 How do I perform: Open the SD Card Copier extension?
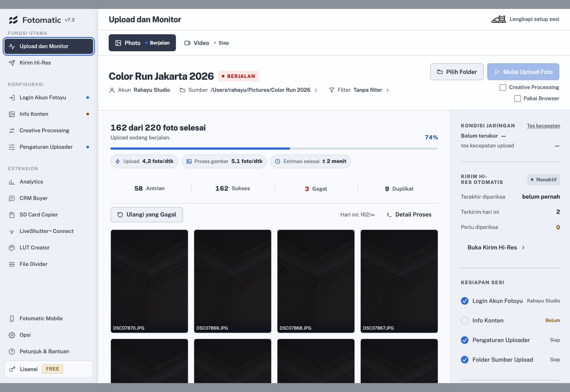coord(49,215)
